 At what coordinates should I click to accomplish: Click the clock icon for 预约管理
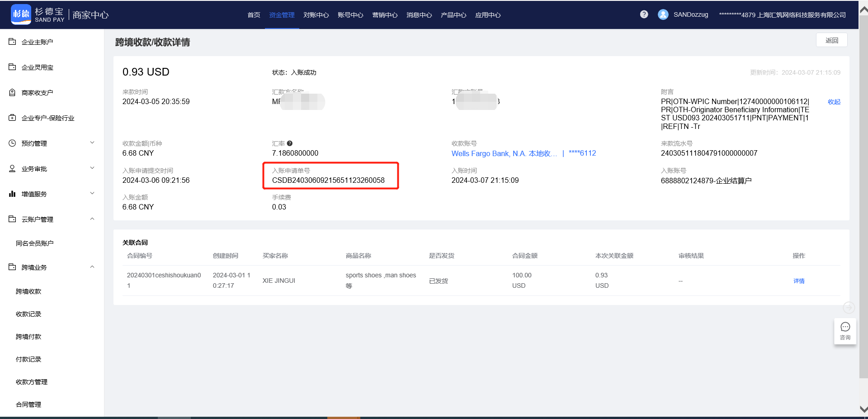pyautogui.click(x=12, y=143)
